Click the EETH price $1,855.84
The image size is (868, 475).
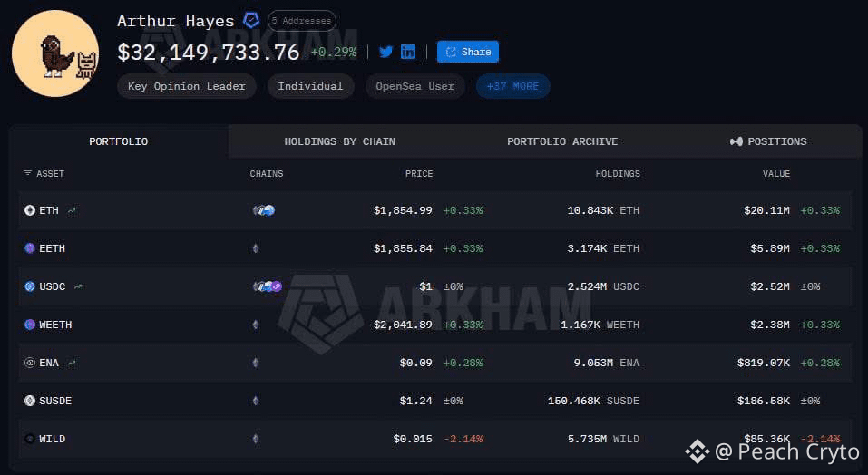pos(403,248)
